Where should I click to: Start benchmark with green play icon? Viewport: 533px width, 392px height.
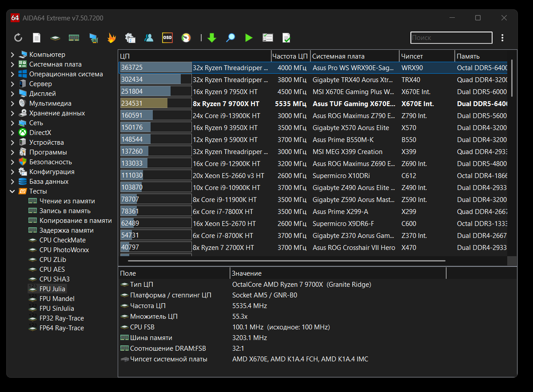click(249, 38)
